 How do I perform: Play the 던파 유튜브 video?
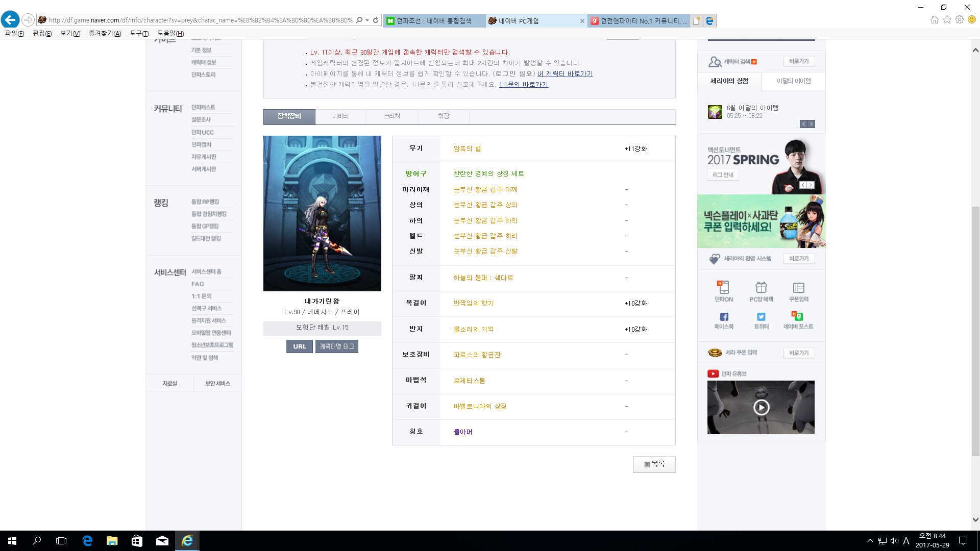[761, 407]
